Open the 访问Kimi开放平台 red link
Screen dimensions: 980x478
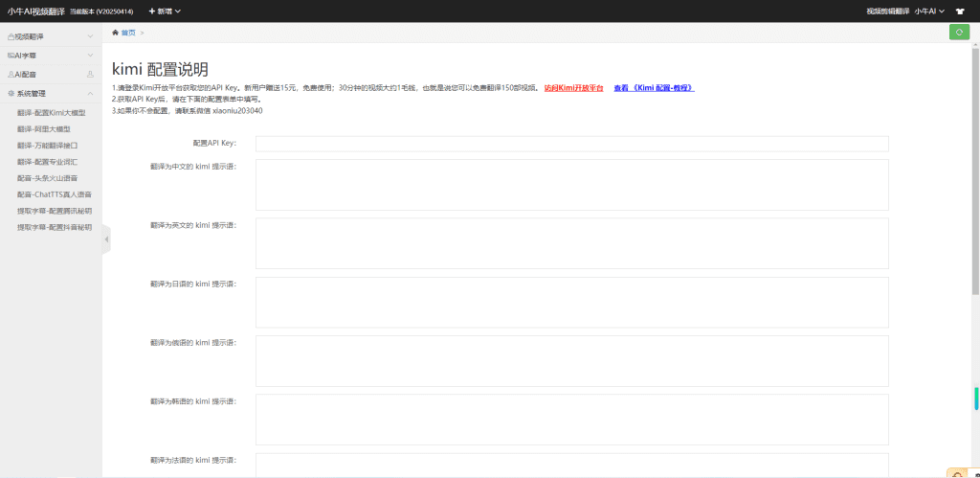(573, 88)
